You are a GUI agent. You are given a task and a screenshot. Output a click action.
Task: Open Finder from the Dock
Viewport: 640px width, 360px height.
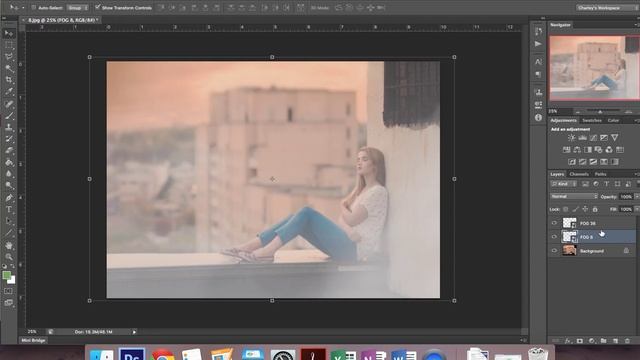coord(101,354)
